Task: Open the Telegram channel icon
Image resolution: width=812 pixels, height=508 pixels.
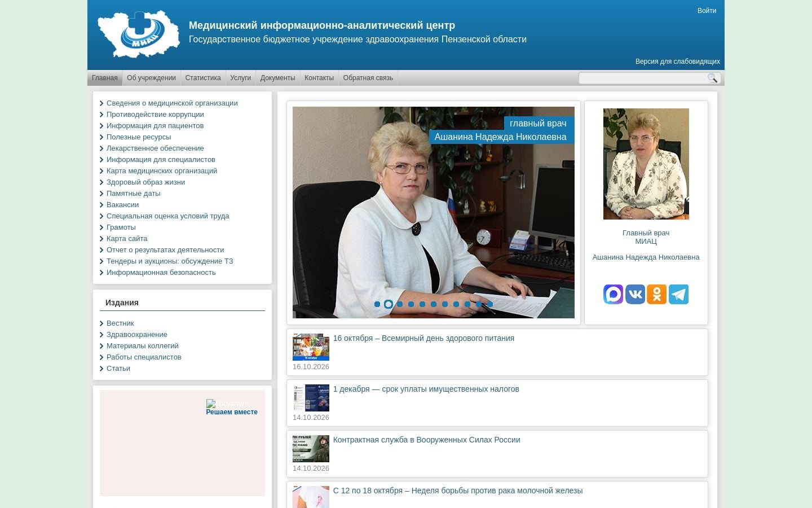Action: pyautogui.click(x=678, y=294)
